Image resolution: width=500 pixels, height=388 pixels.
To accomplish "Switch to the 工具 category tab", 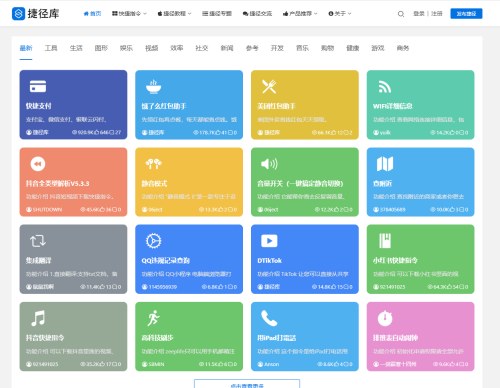I will point(51,48).
